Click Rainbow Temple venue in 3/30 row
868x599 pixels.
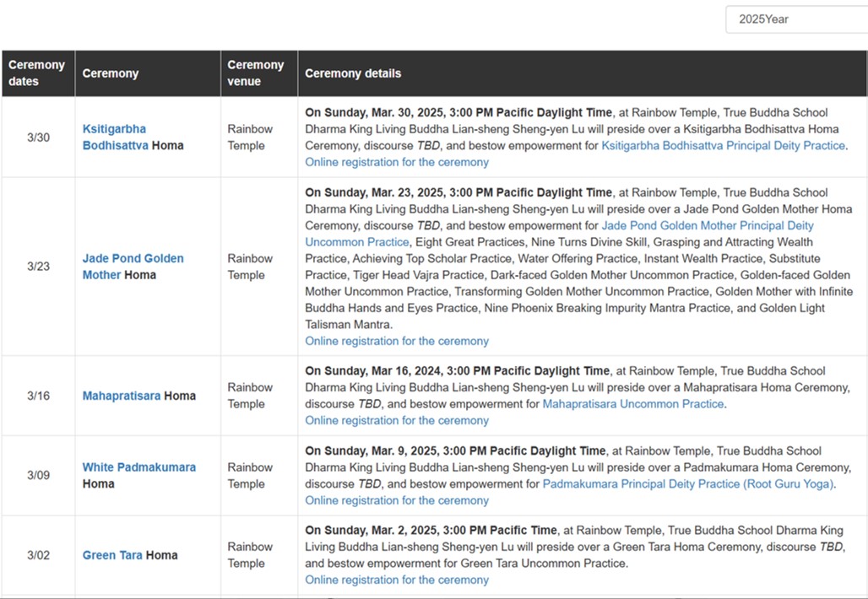click(x=250, y=138)
